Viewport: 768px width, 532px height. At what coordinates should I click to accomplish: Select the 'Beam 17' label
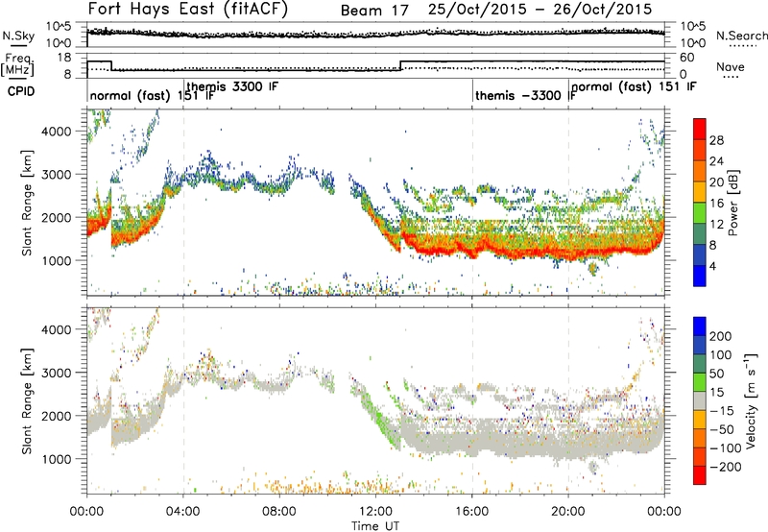[x=374, y=11]
